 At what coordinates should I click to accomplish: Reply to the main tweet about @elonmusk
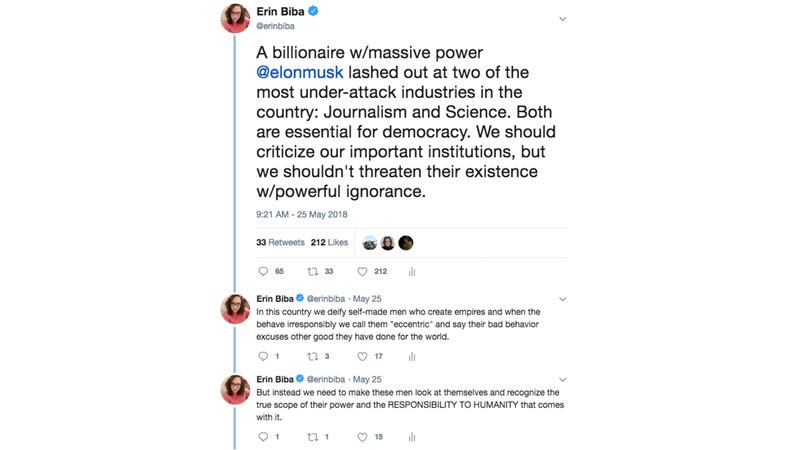pyautogui.click(x=264, y=271)
